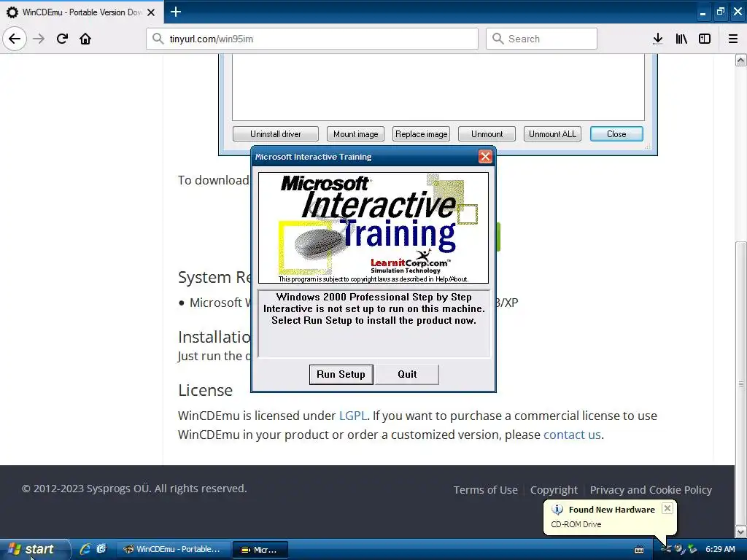Click the copyright Sysprogs OÜ footer text
The image size is (747, 560).
(134, 489)
